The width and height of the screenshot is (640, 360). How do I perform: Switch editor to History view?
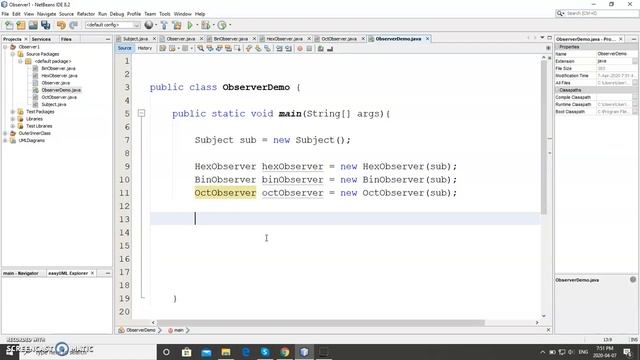point(144,48)
